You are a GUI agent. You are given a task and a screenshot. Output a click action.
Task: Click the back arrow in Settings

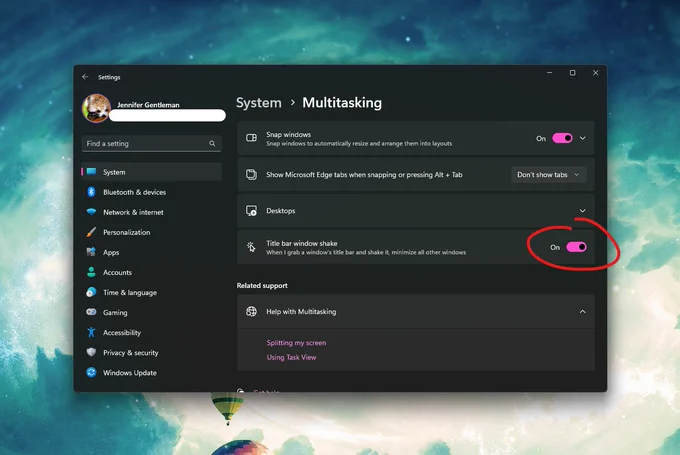coord(85,77)
